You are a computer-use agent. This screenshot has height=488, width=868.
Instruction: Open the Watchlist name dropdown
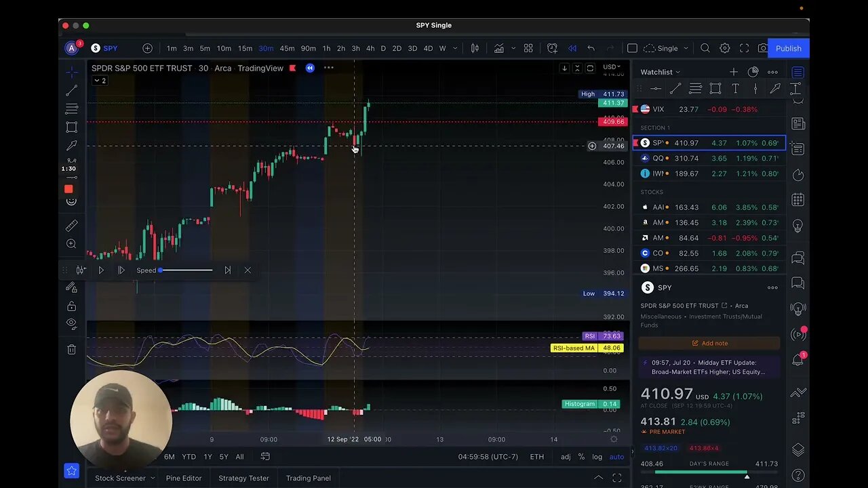[x=660, y=72]
